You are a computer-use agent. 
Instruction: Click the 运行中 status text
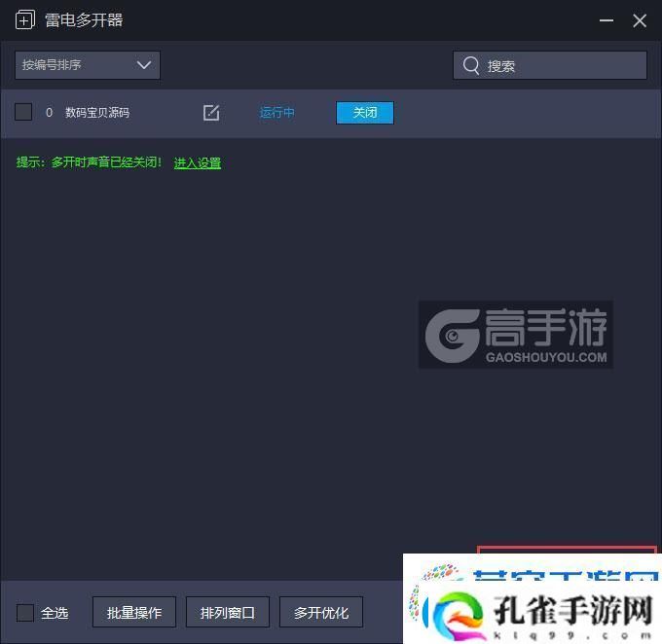276,112
